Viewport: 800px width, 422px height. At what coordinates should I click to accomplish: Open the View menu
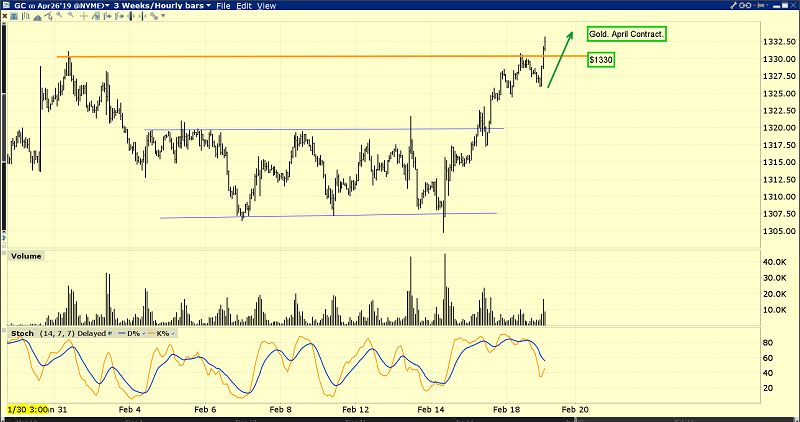click(x=267, y=6)
